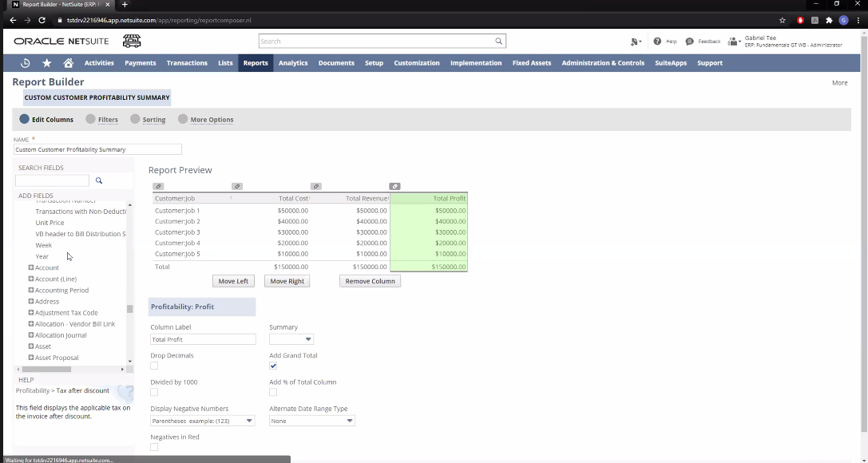The image size is (868, 463).
Task: Click inside the report Name input field
Action: click(97, 148)
